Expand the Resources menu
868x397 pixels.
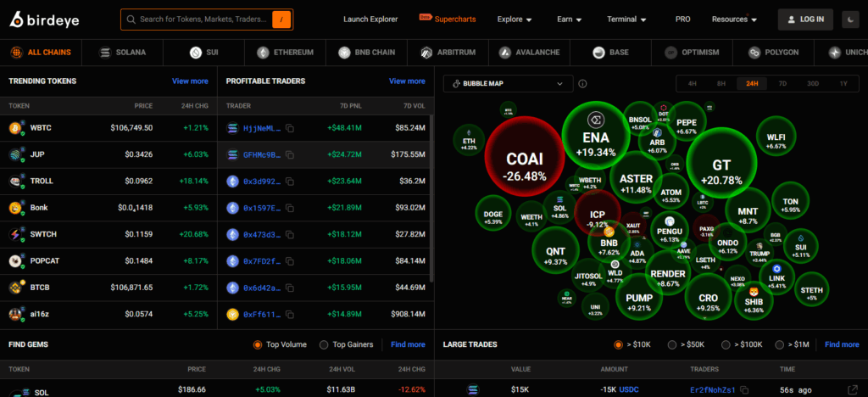tap(734, 19)
